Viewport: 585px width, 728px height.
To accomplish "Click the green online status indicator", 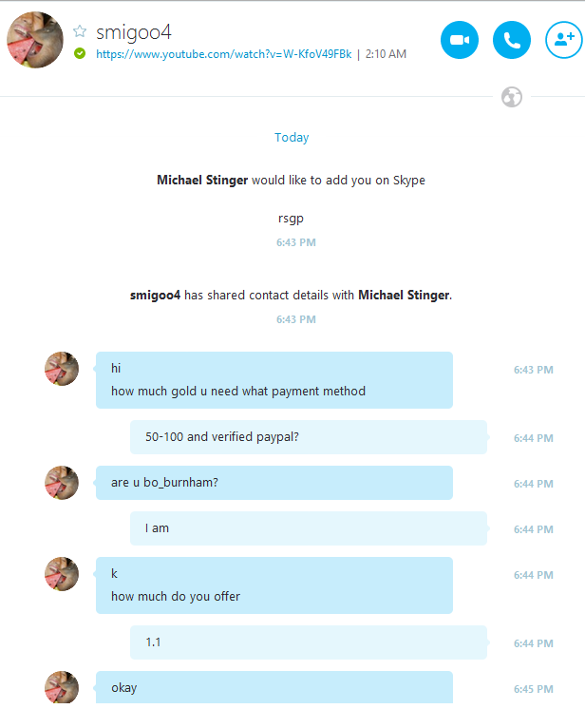I will 80,53.
